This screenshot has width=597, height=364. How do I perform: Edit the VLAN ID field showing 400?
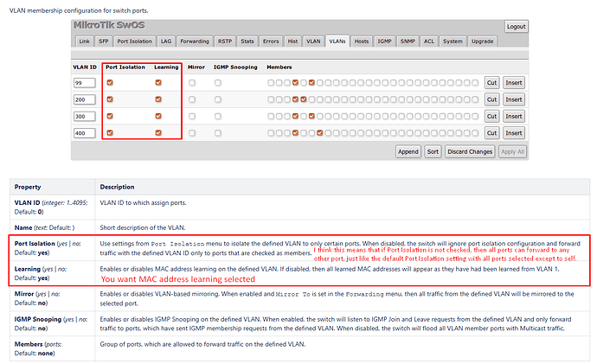pyautogui.click(x=84, y=133)
